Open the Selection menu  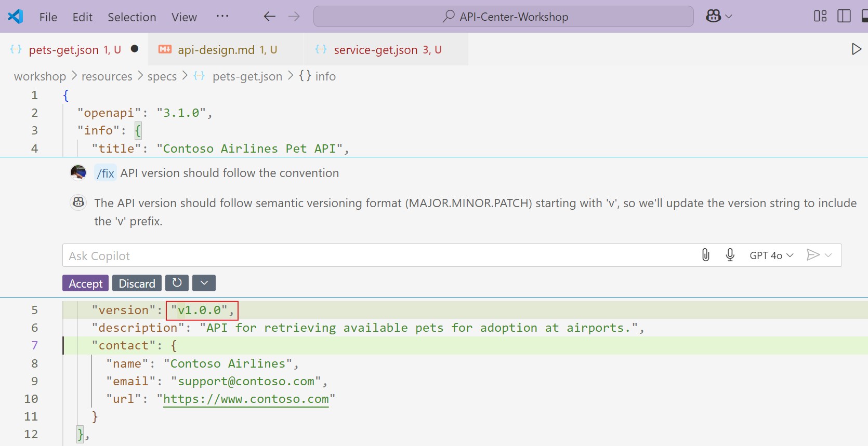(x=132, y=17)
